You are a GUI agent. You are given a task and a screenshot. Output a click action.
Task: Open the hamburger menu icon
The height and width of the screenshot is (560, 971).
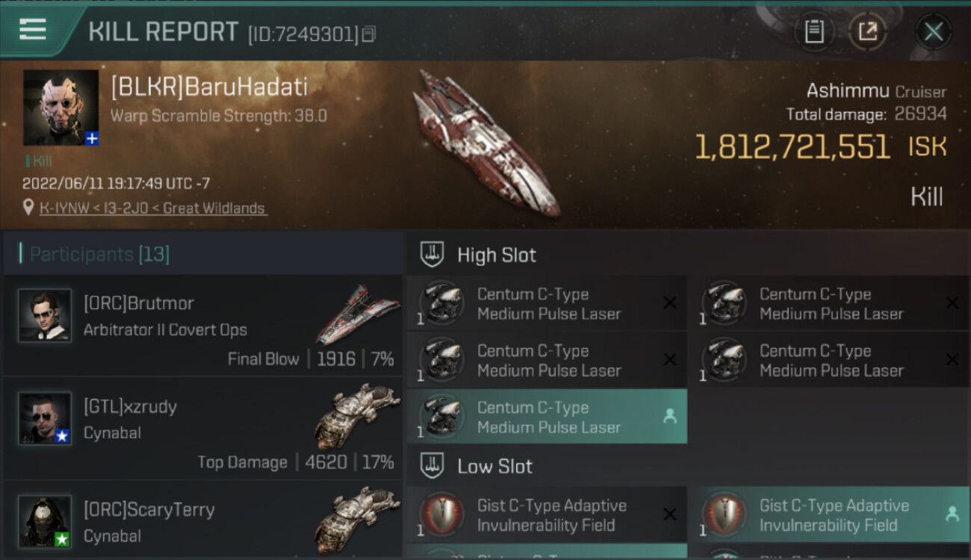tap(32, 30)
